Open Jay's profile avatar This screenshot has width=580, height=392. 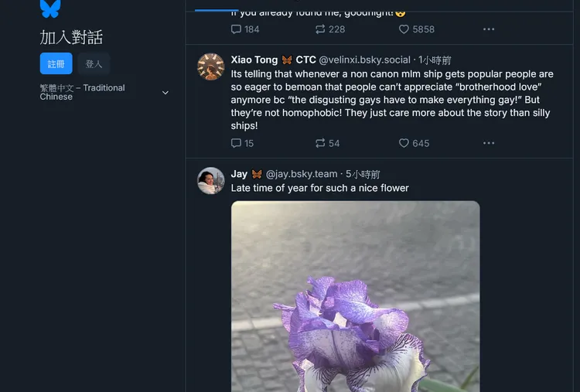click(211, 181)
